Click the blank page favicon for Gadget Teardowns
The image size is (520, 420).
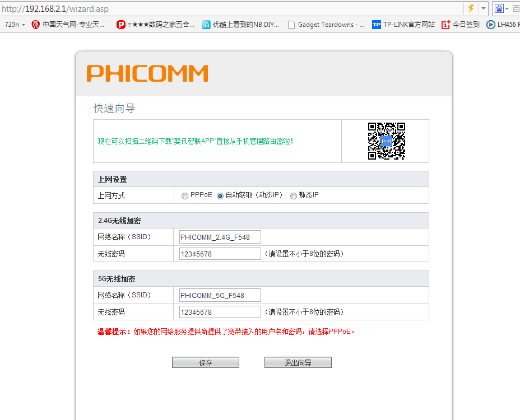(291, 25)
